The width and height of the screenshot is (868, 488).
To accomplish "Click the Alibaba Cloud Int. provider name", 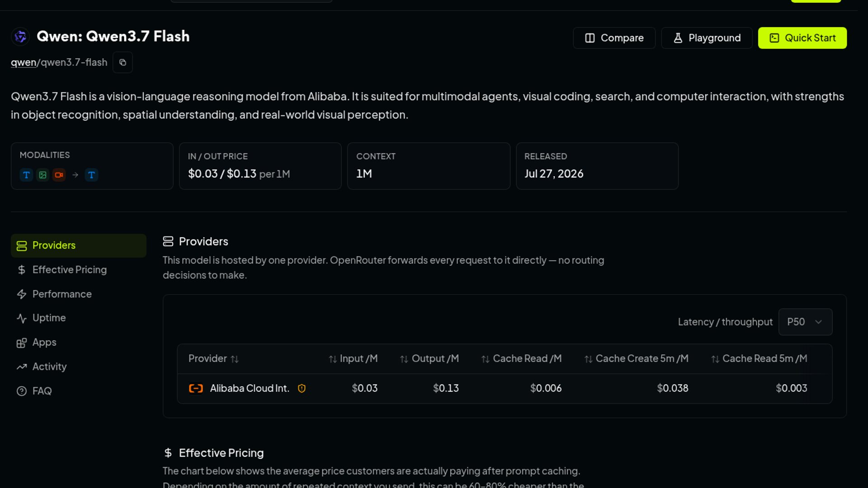I will (x=250, y=388).
